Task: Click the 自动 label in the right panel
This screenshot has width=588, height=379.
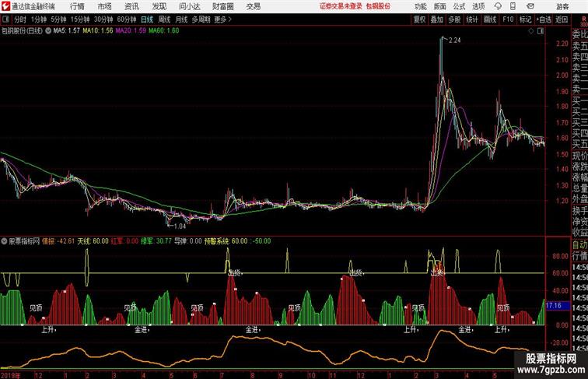Action: coord(579,245)
